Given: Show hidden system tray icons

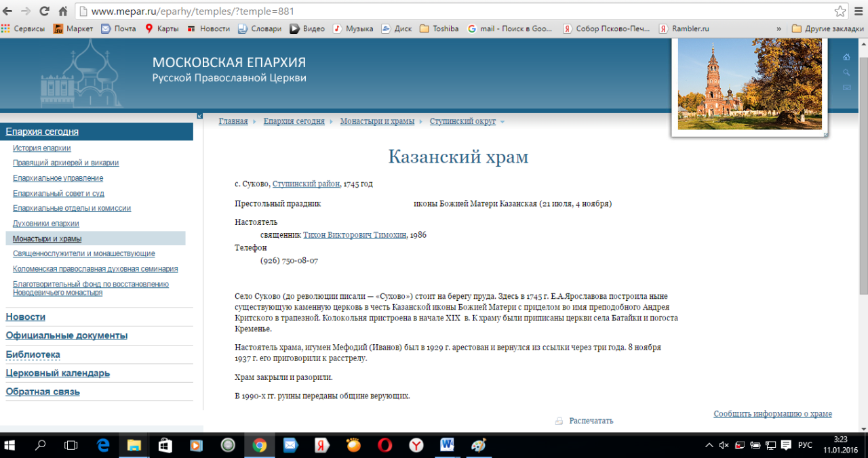Looking at the screenshot, I should click(709, 445).
